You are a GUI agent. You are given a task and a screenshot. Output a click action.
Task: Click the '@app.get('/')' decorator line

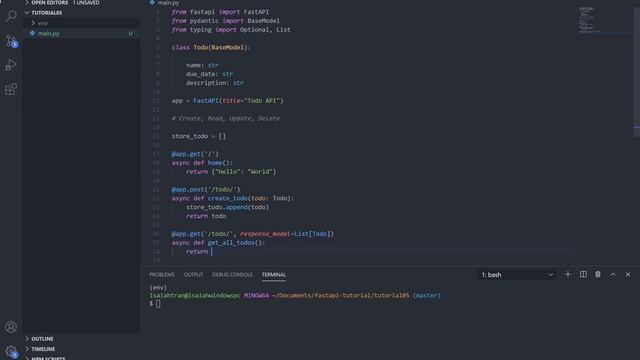(195, 154)
